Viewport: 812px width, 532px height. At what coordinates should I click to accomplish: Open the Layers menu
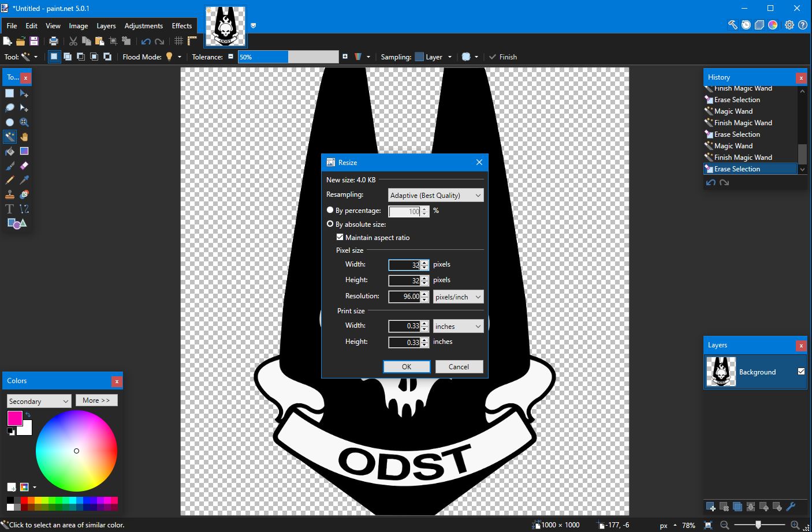[106, 26]
